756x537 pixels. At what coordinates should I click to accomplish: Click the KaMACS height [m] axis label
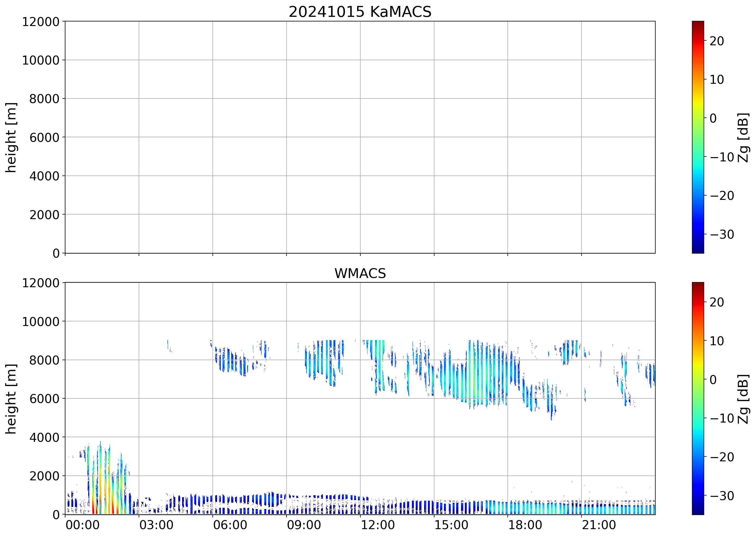click(x=11, y=138)
